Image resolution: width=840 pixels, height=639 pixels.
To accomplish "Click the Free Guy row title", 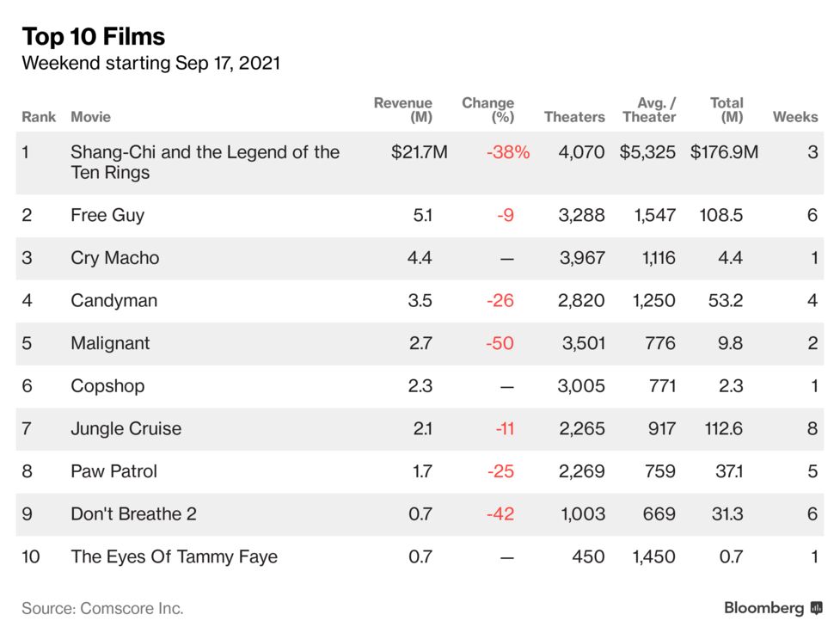I will pyautogui.click(x=107, y=215).
